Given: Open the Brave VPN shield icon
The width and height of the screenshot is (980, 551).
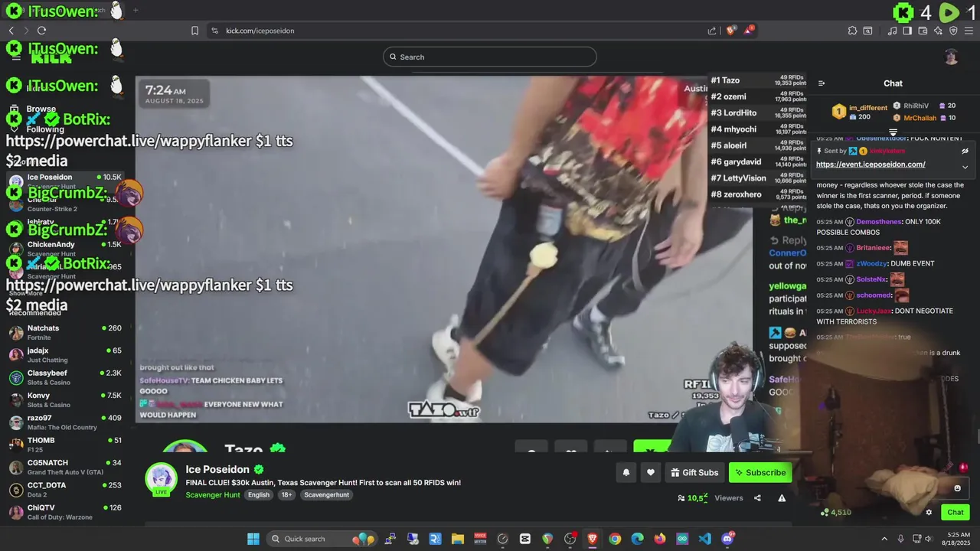Looking at the screenshot, I should point(953,31).
